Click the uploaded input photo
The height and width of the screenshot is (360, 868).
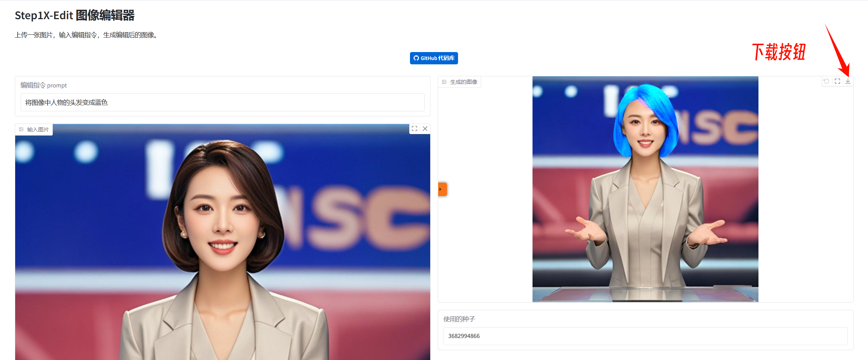click(x=223, y=242)
